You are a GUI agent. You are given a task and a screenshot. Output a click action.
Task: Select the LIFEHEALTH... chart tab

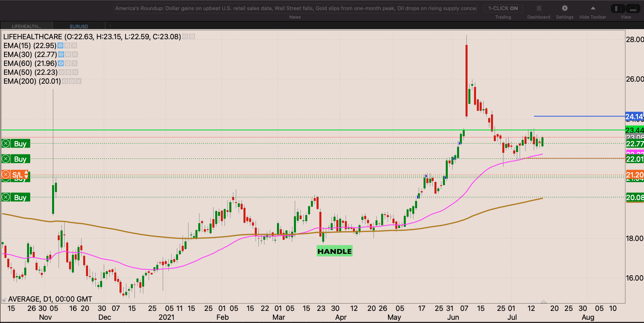[x=26, y=26]
